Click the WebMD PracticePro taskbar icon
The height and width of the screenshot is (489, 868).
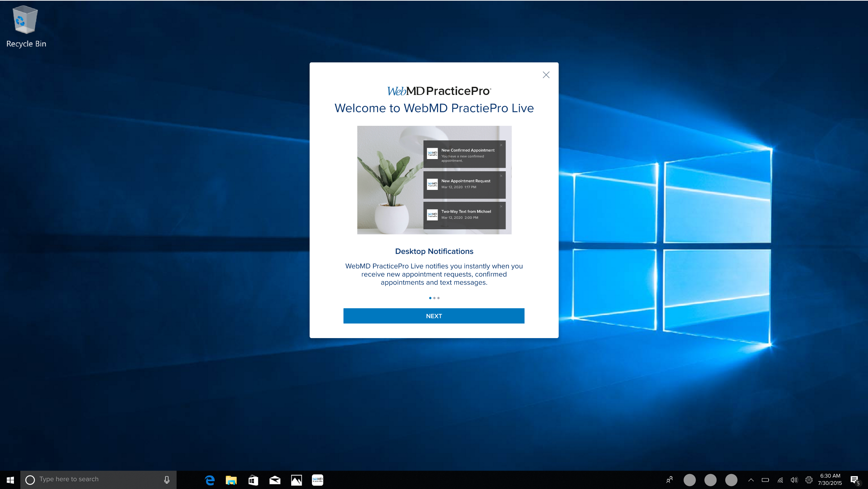click(x=318, y=480)
